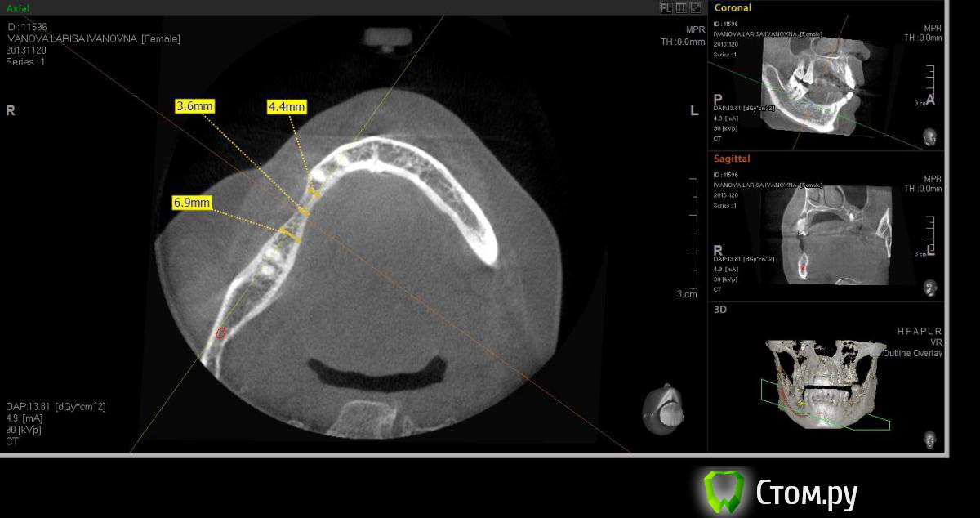The height and width of the screenshot is (518, 980).
Task: Click the head orientation icon in Sagittal panel
Action: [929, 288]
